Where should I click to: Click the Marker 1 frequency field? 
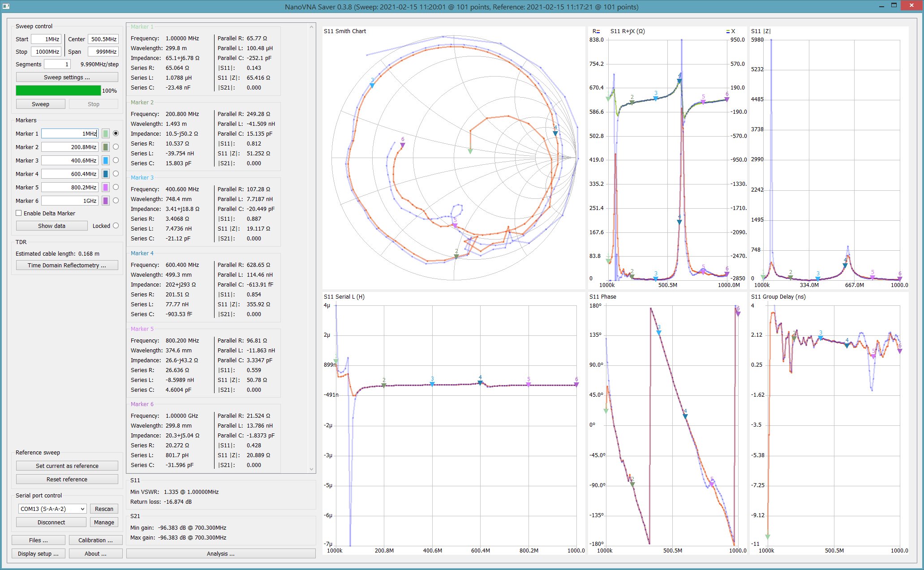70,133
